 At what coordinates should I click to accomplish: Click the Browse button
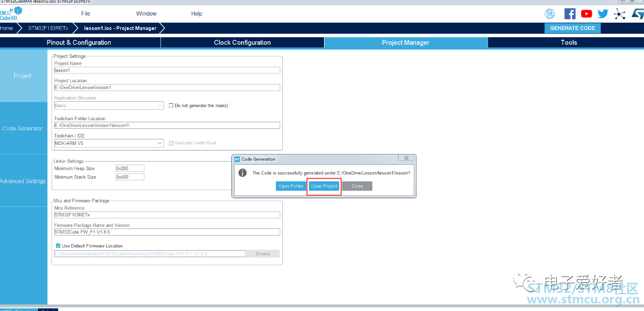263,254
